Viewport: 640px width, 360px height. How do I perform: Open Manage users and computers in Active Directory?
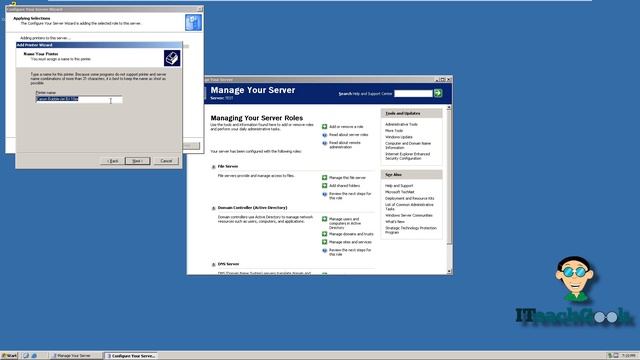pyautogui.click(x=345, y=223)
